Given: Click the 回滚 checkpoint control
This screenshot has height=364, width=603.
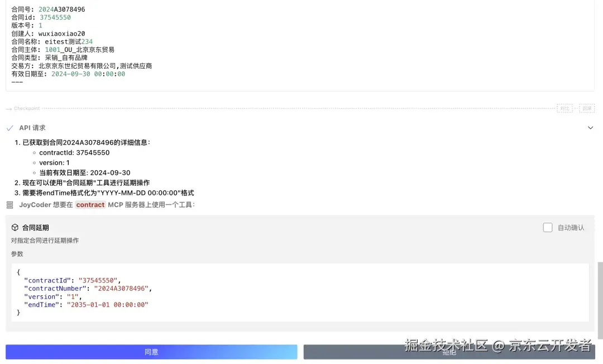Looking at the screenshot, I should click(x=587, y=108).
